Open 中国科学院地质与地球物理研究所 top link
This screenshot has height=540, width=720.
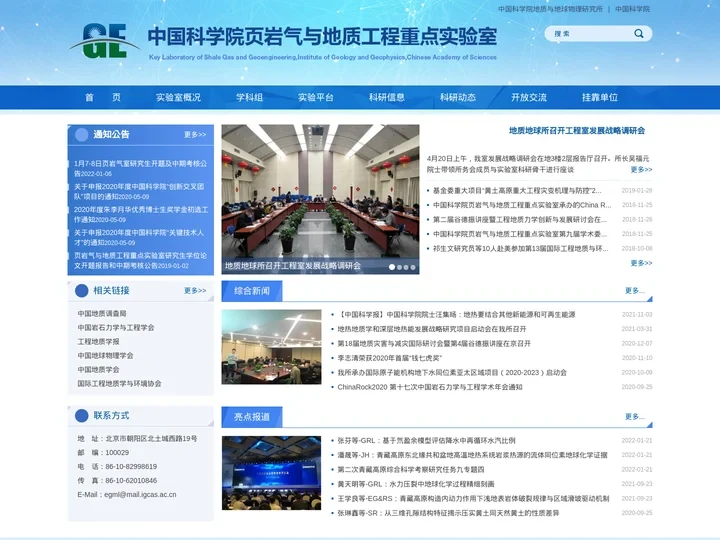(x=550, y=9)
